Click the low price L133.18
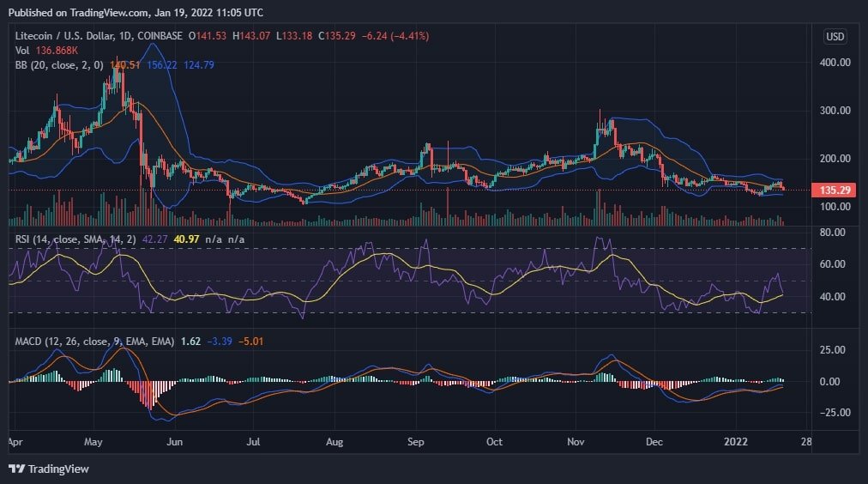The image size is (868, 484). pos(294,36)
